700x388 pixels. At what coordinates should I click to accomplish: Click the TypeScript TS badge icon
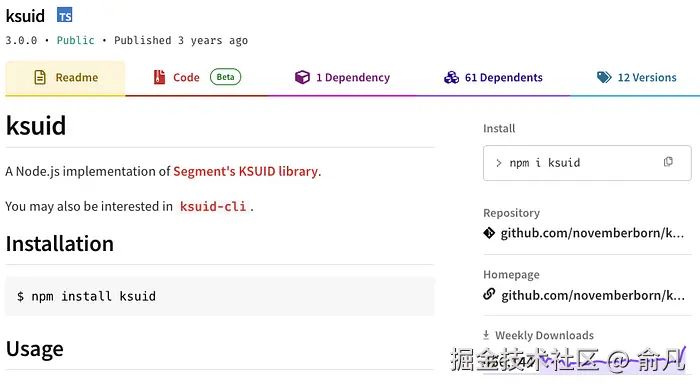click(x=65, y=16)
